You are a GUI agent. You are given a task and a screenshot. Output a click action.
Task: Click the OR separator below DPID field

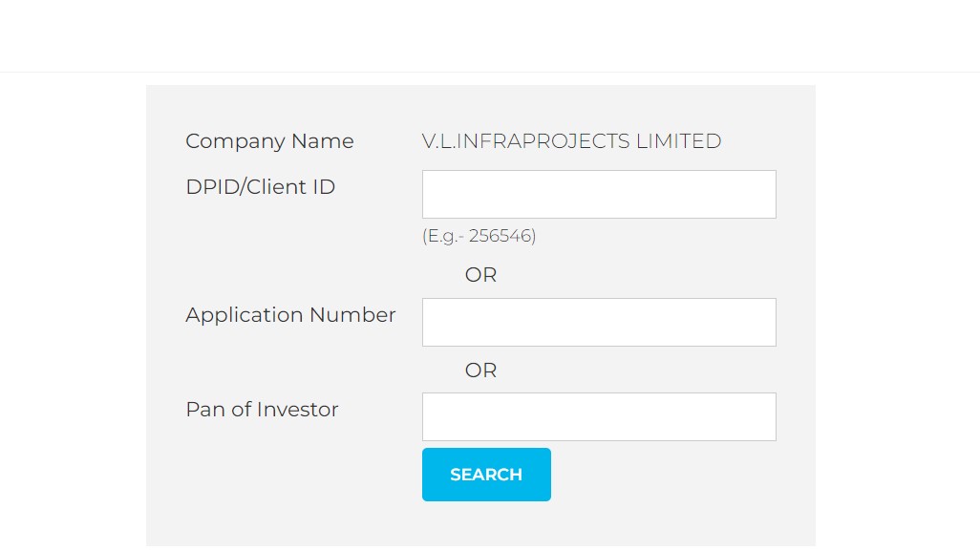pos(480,275)
